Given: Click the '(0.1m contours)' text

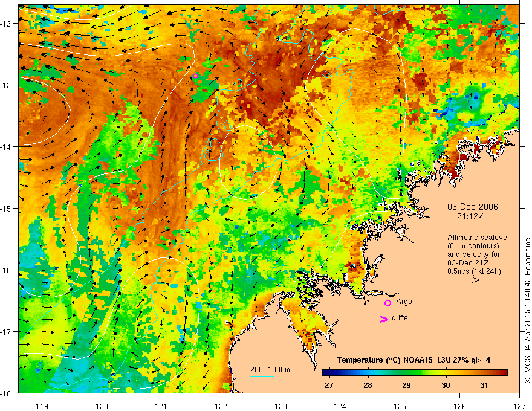Looking at the screenshot, I should [x=473, y=246].
